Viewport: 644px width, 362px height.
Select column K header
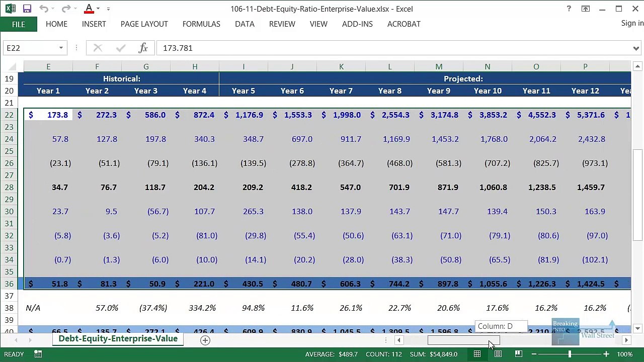(341, 66)
